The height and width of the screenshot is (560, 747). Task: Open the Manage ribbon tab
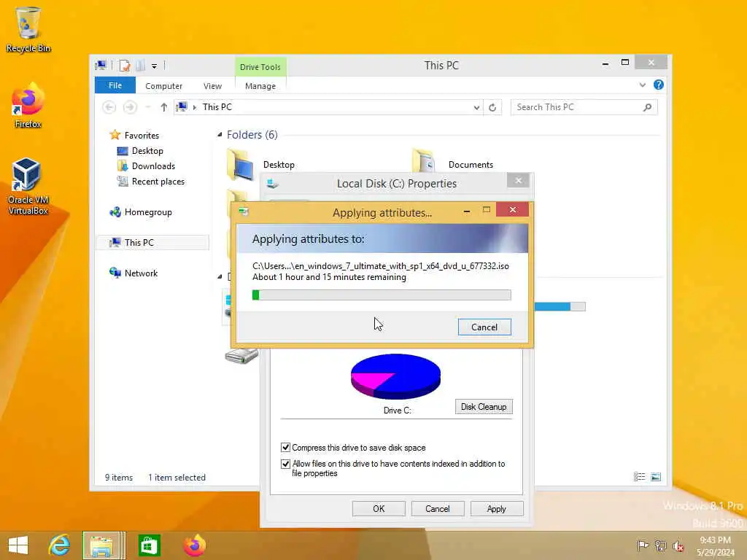(x=260, y=86)
